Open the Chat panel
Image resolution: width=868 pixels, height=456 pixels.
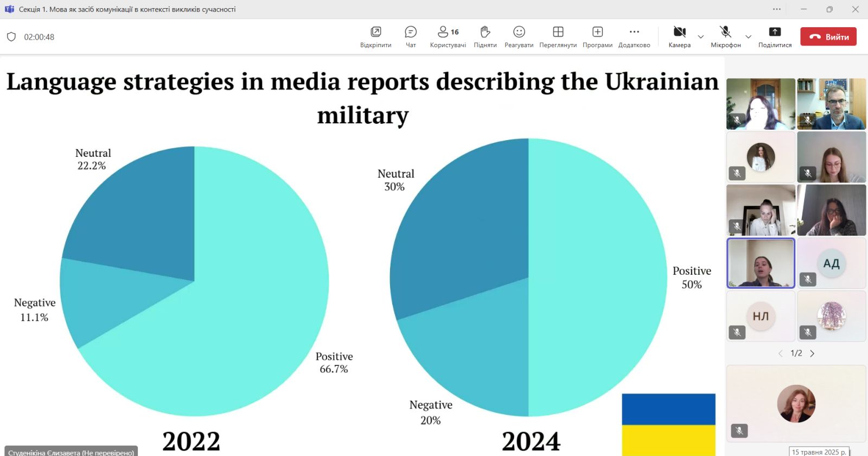pyautogui.click(x=411, y=36)
